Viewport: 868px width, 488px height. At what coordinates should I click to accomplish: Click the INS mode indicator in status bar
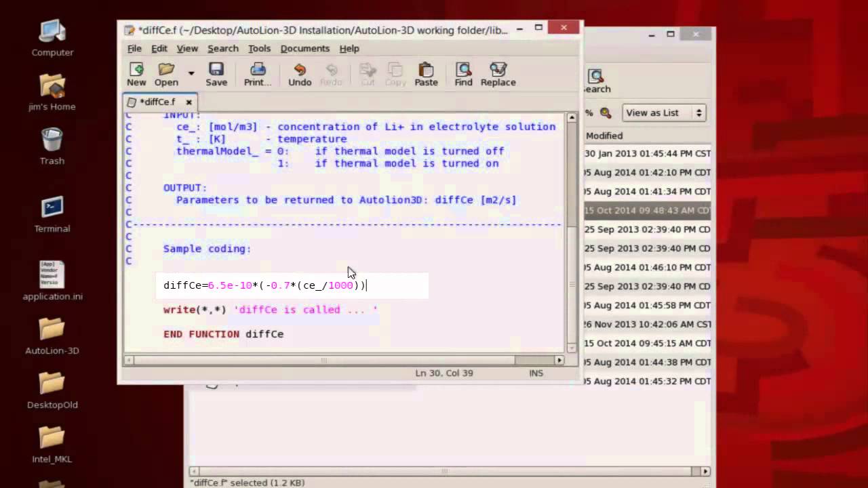click(536, 373)
